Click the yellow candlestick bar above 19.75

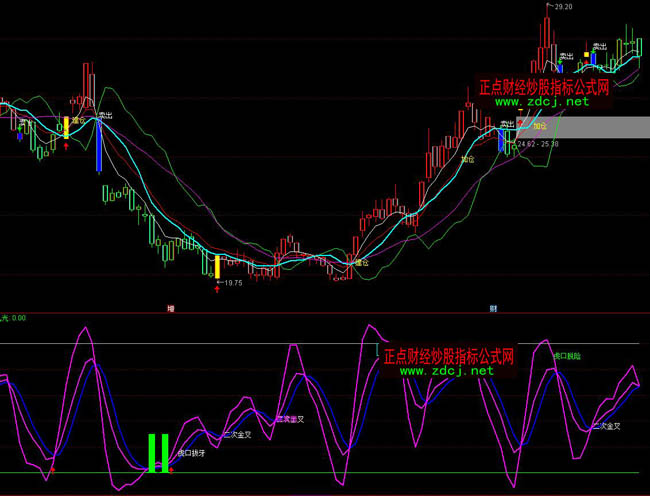216,267
